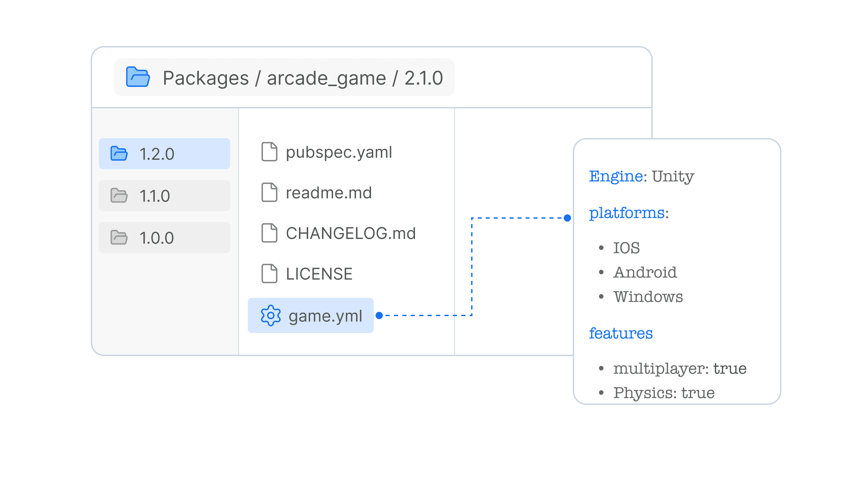
Task: Click the file icon next to pubspec.yaml
Action: tap(269, 152)
